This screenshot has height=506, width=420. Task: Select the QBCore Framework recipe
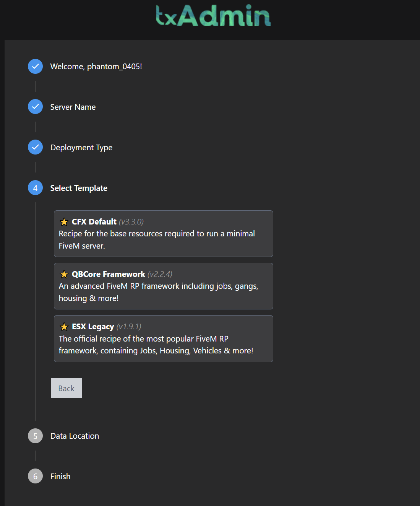pyautogui.click(x=163, y=286)
